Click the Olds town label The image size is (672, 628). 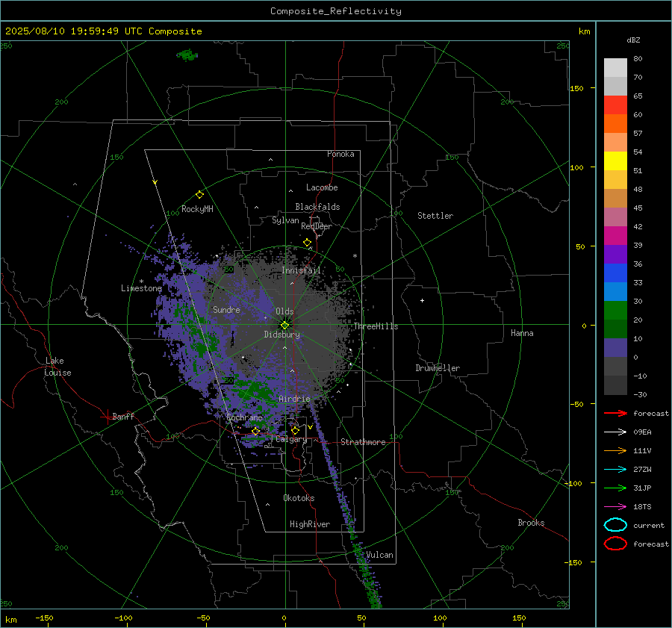(284, 311)
